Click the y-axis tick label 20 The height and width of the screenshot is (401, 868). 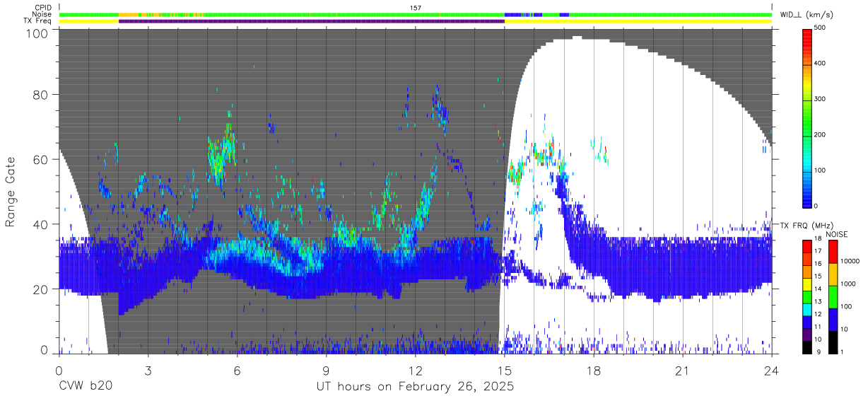click(40, 289)
